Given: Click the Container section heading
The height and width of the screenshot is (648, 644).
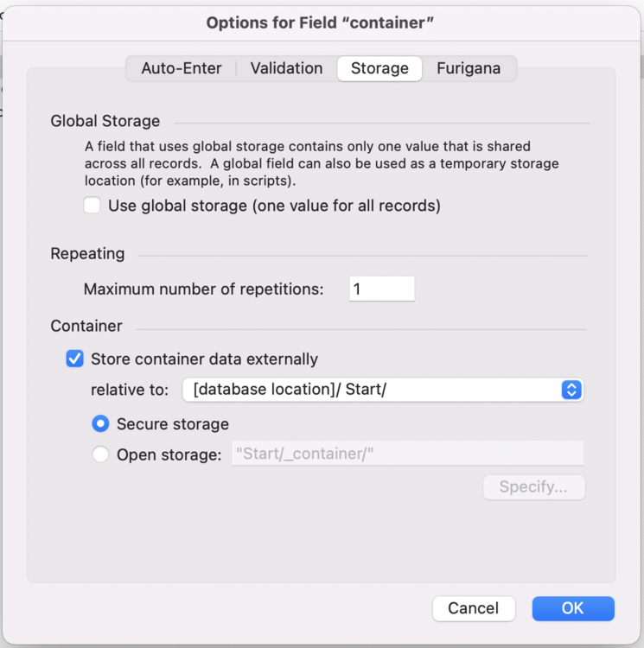Looking at the screenshot, I should [x=86, y=326].
